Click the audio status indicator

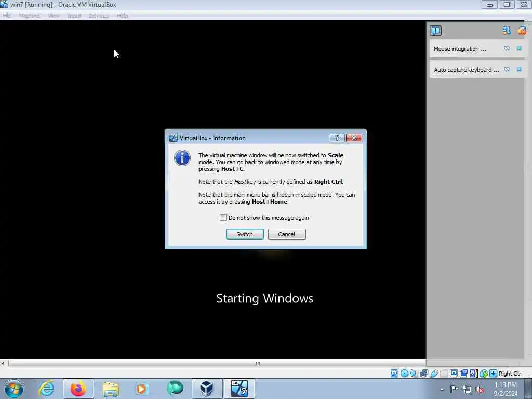[414, 373]
